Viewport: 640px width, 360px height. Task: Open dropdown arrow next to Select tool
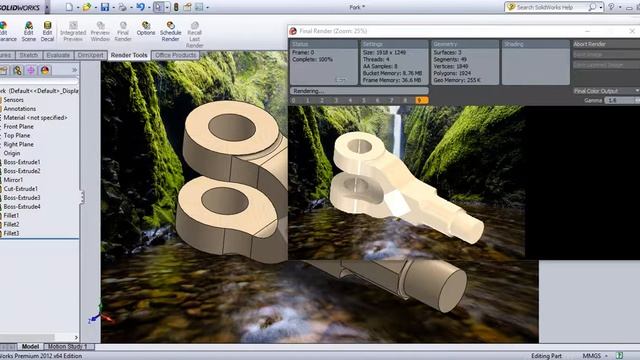[167, 7]
